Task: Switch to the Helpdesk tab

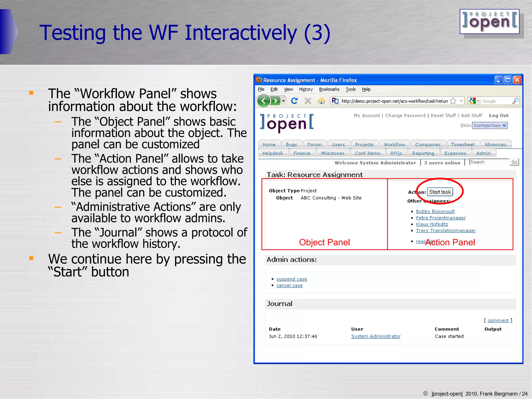Action: [273, 153]
